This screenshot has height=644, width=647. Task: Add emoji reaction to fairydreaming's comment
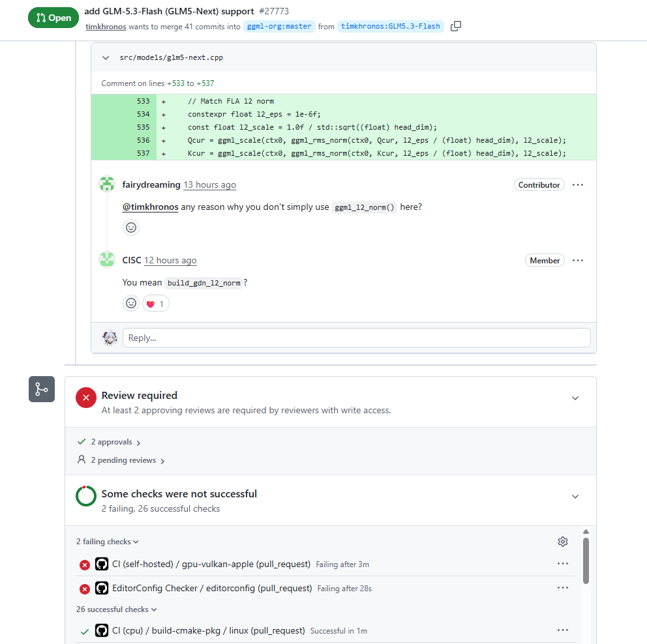tap(131, 227)
